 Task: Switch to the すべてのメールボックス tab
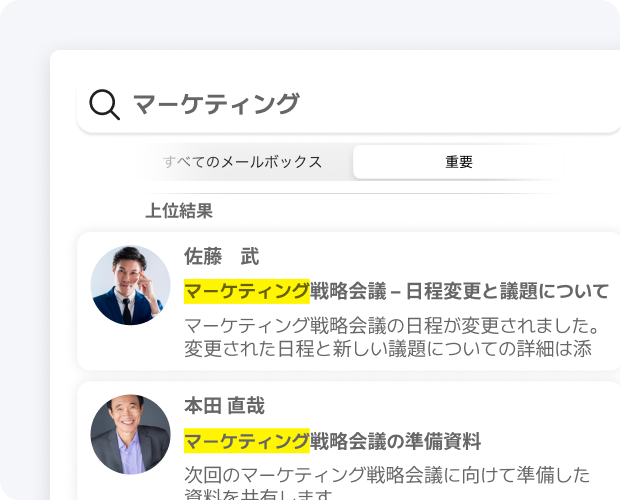[x=242, y=162]
